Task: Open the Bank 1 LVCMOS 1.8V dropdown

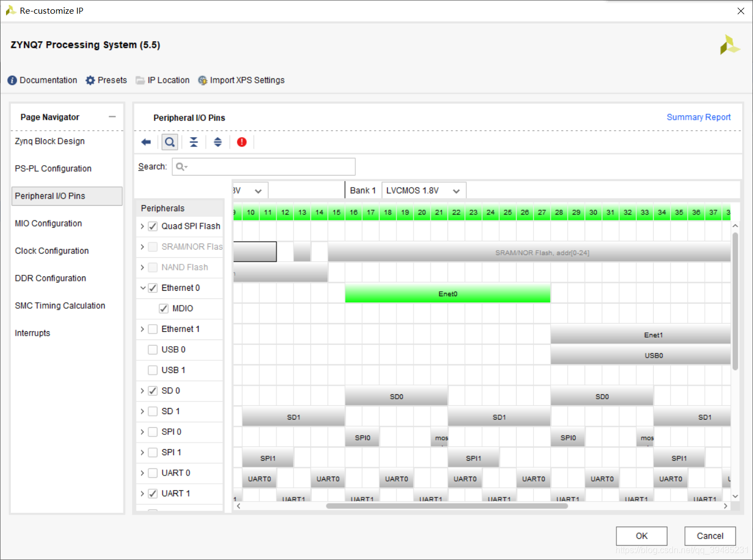Action: (424, 190)
